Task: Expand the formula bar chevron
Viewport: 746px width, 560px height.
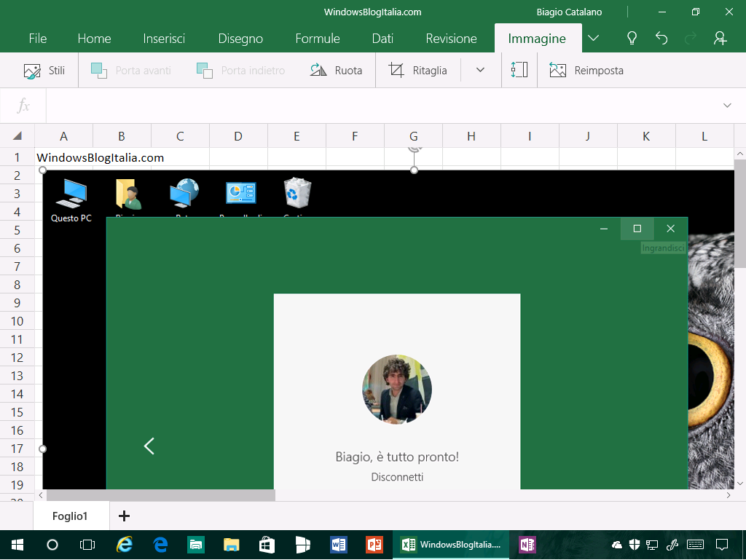Action: click(727, 106)
